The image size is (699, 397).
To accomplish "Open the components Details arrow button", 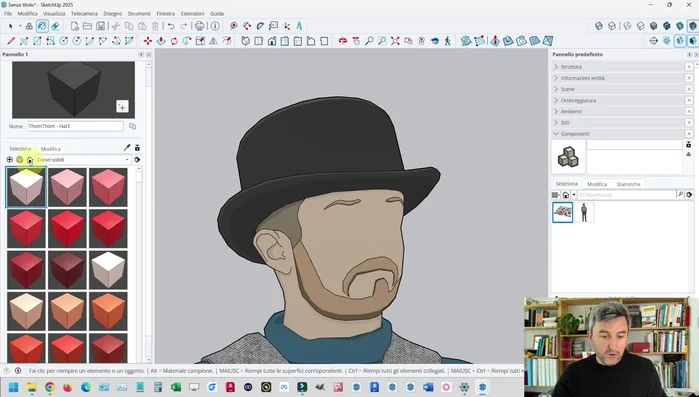I will click(x=689, y=195).
